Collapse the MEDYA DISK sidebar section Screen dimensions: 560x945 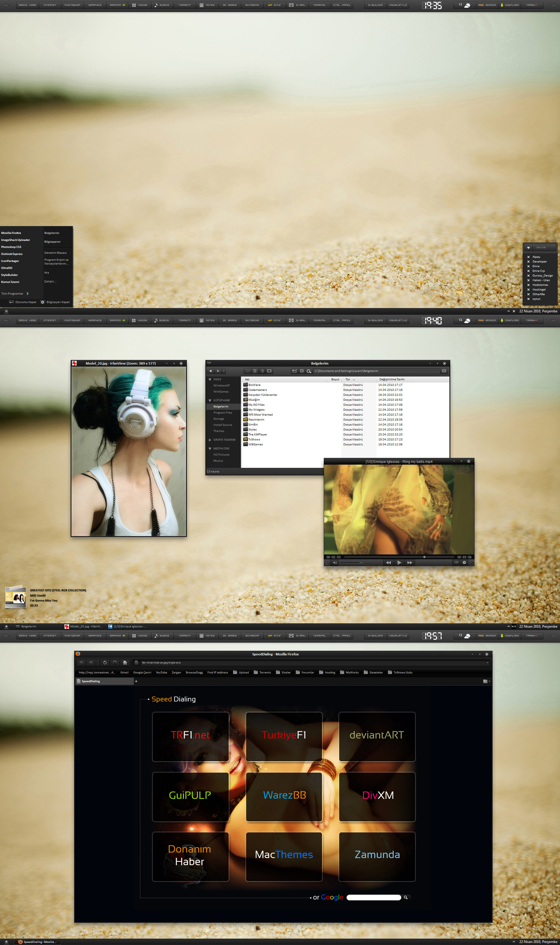pyautogui.click(x=210, y=449)
